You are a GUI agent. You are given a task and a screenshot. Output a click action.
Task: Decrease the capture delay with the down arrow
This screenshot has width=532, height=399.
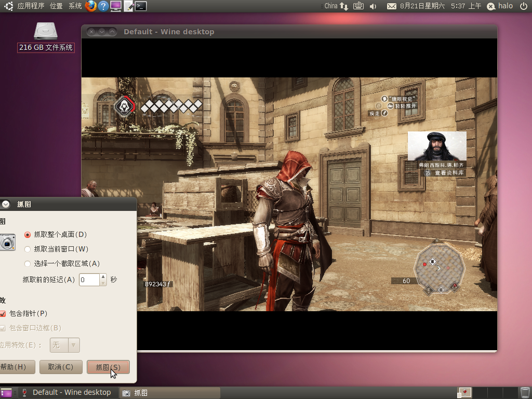click(x=103, y=283)
